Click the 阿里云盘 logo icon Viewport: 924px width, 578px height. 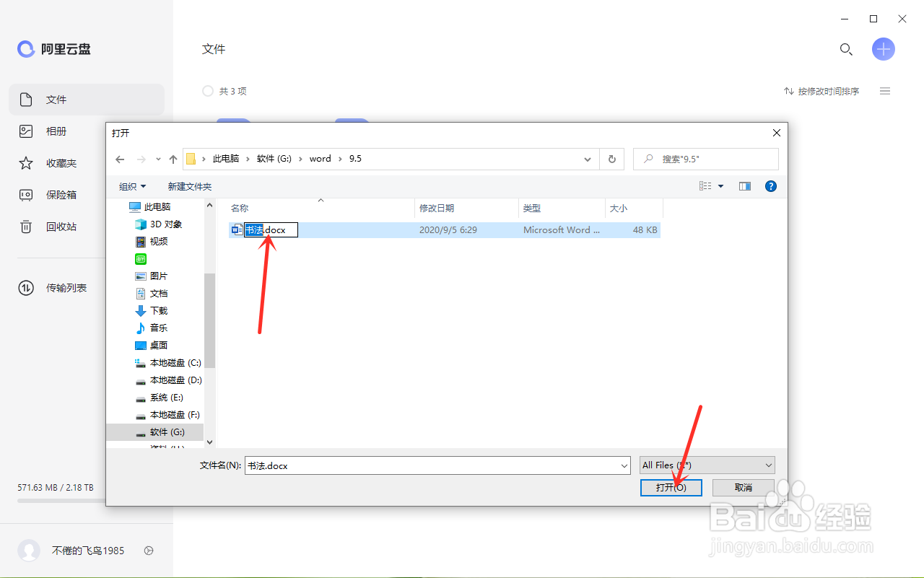click(x=26, y=49)
